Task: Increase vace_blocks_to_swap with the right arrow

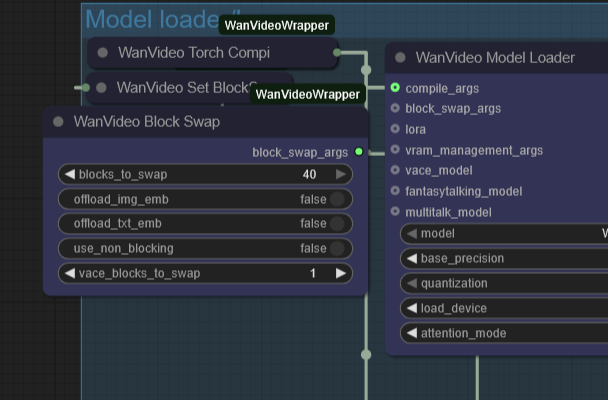Action: (341, 273)
